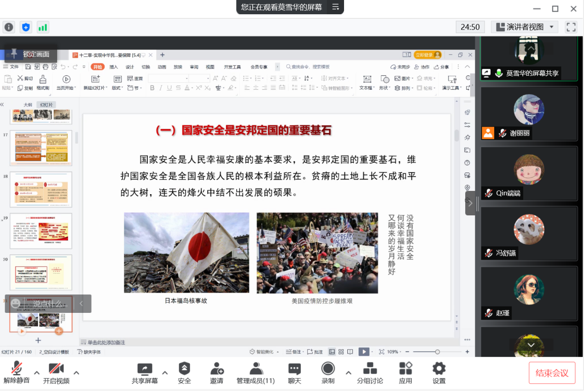Click the Bold B icon
Viewport: 584px width, 392px height.
pos(152,88)
